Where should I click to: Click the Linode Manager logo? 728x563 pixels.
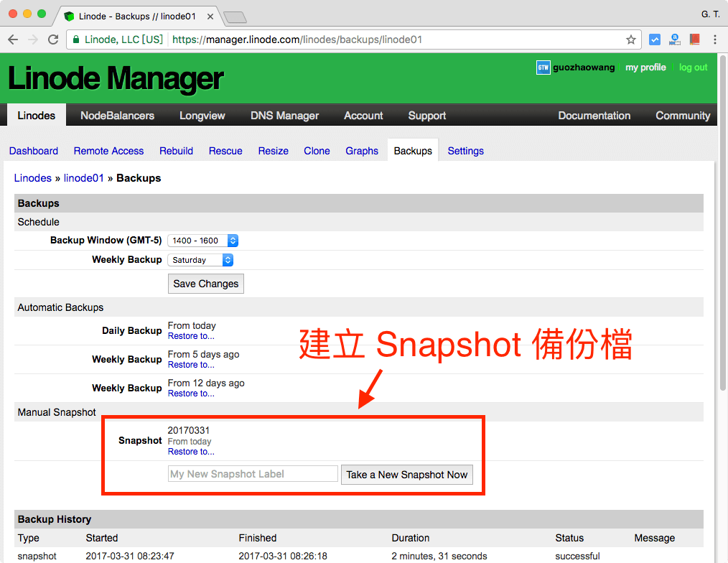click(x=115, y=78)
